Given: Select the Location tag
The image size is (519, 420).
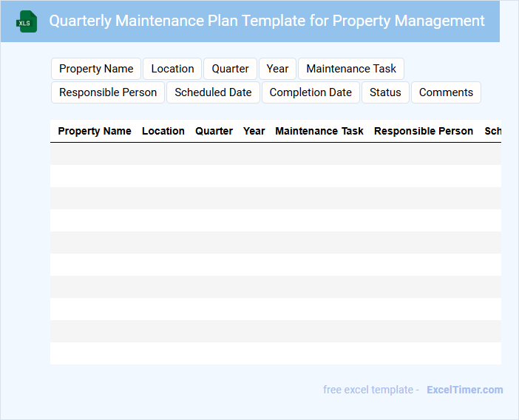Looking at the screenshot, I should (172, 69).
